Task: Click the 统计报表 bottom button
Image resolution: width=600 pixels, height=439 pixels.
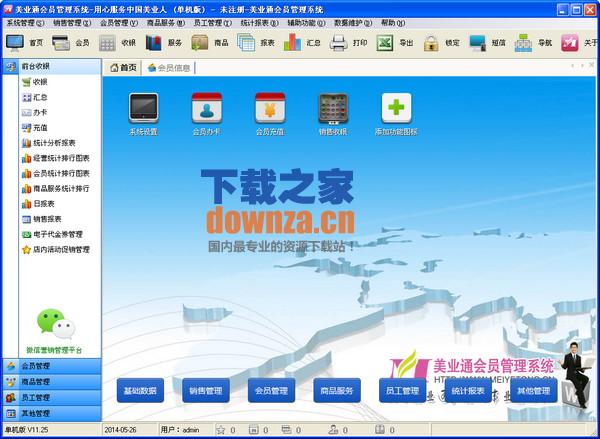Action: pos(468,390)
